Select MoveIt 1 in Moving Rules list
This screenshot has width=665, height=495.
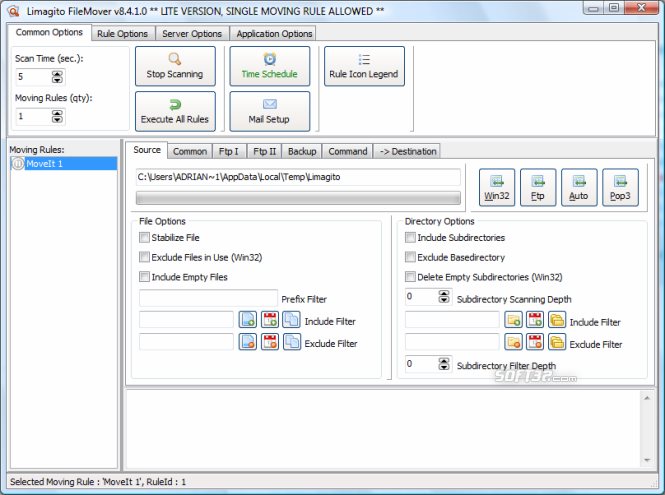point(64,164)
